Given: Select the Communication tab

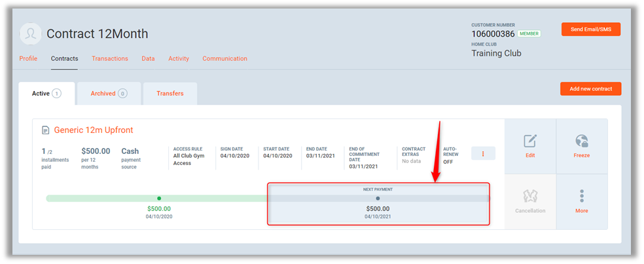Looking at the screenshot, I should coord(224,58).
